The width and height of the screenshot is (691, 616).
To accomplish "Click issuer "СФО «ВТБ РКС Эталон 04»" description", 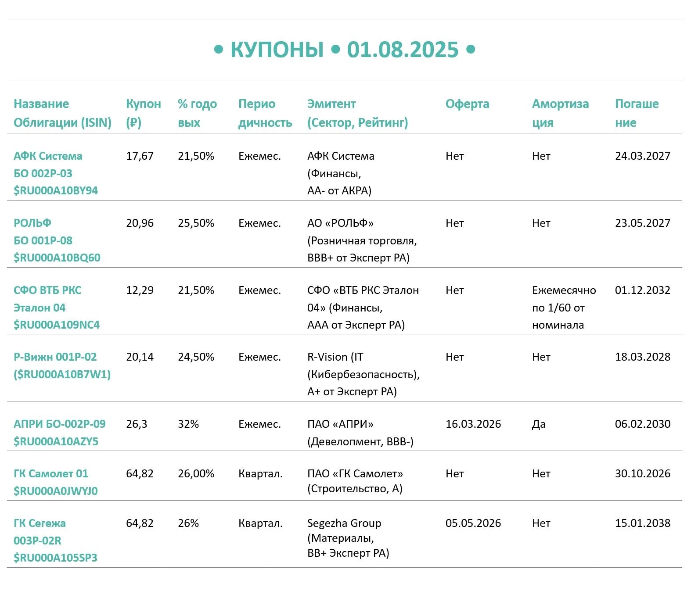I will 363,308.
